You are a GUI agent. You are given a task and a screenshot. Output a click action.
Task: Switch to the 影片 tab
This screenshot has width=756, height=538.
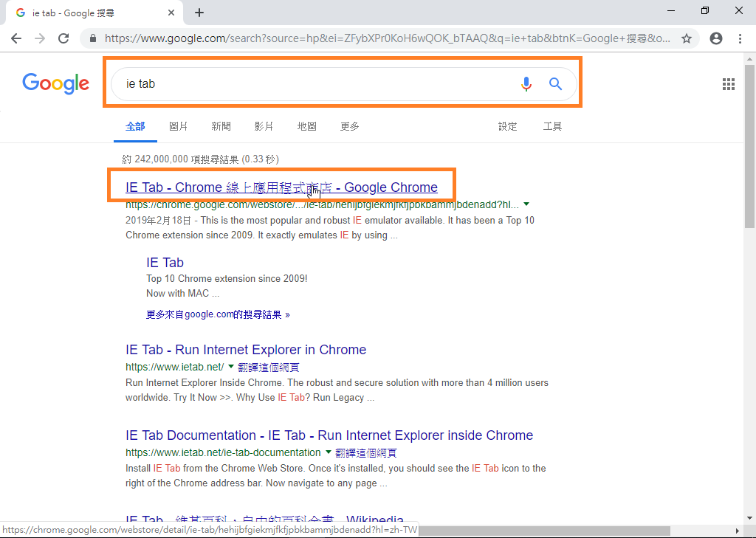coord(264,126)
